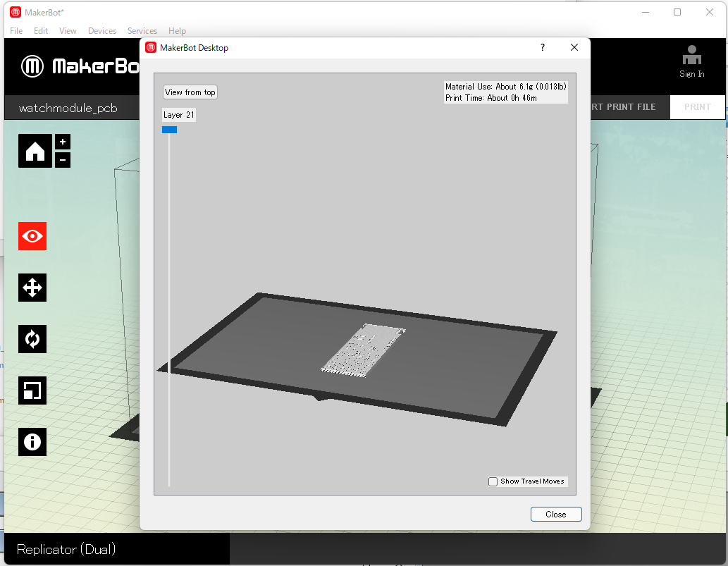Open the Services menu
The width and height of the screenshot is (728, 566).
142,31
